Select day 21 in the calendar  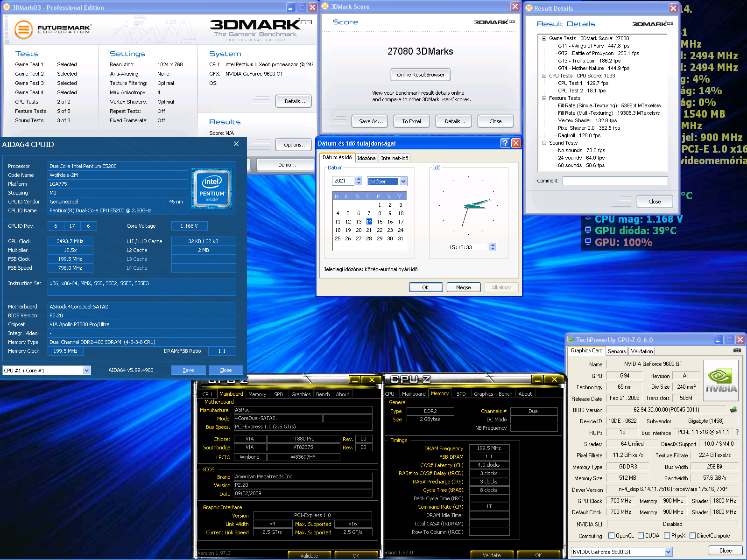click(x=369, y=230)
